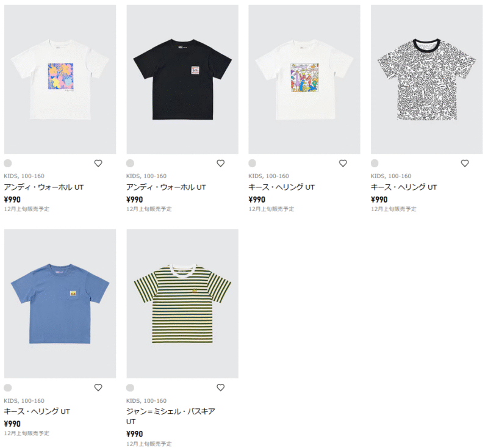Image resolution: width=488 pixels, height=448 pixels.
Task: Click キース・ヘリング UT title under white square-print tee
Action: (282, 187)
